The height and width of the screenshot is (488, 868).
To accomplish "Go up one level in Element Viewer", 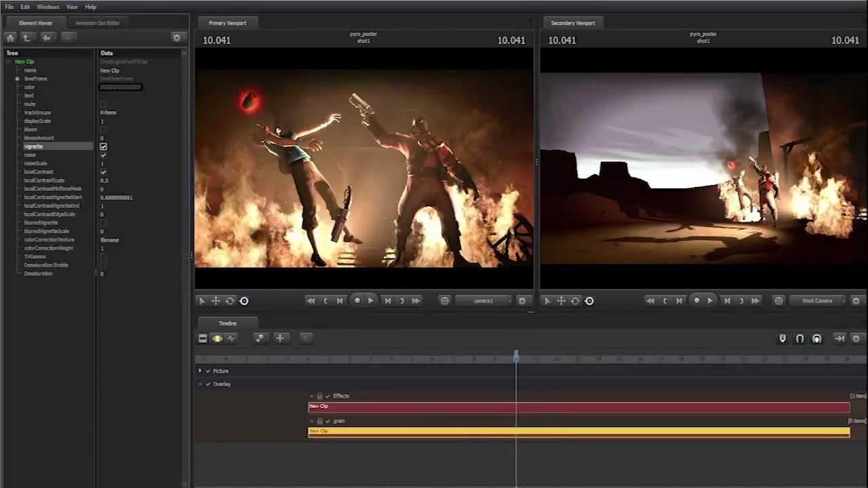I will click(x=26, y=38).
